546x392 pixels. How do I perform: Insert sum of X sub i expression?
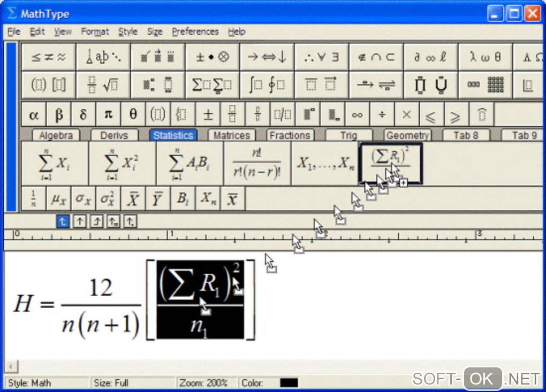(x=55, y=164)
